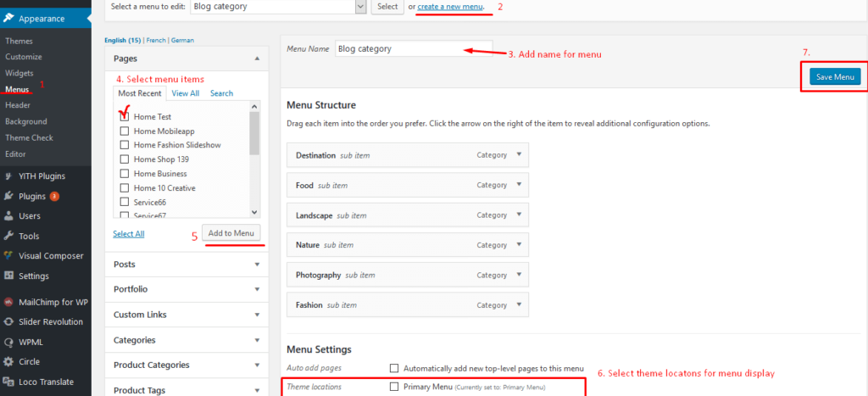Image resolution: width=868 pixels, height=396 pixels.
Task: Click the Select button beside the dropdown
Action: tap(387, 7)
